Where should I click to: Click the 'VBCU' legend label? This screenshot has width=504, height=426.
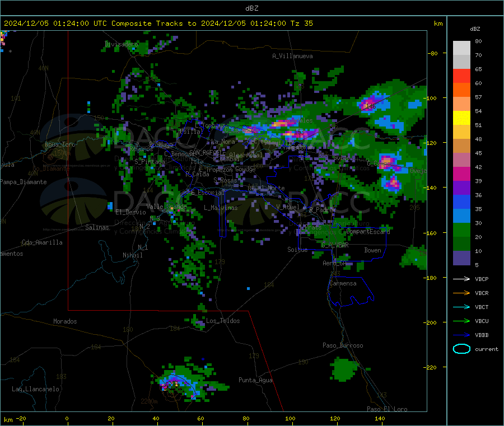click(482, 321)
